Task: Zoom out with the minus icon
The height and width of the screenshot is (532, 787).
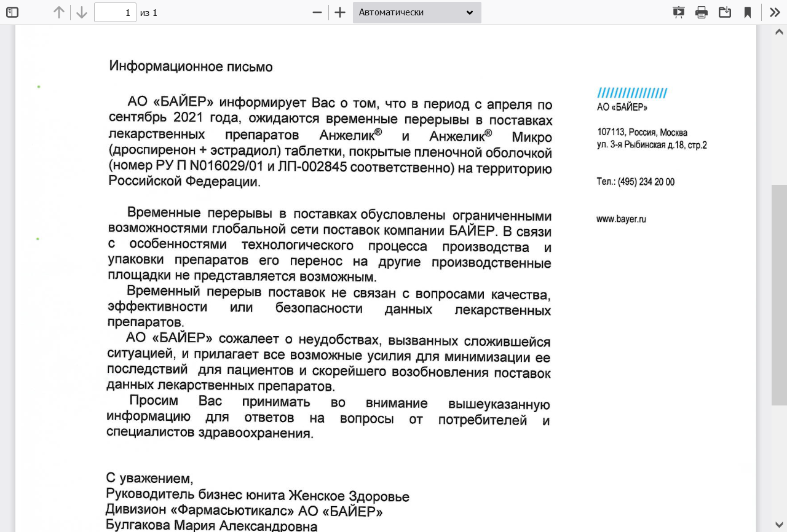Action: click(x=317, y=12)
